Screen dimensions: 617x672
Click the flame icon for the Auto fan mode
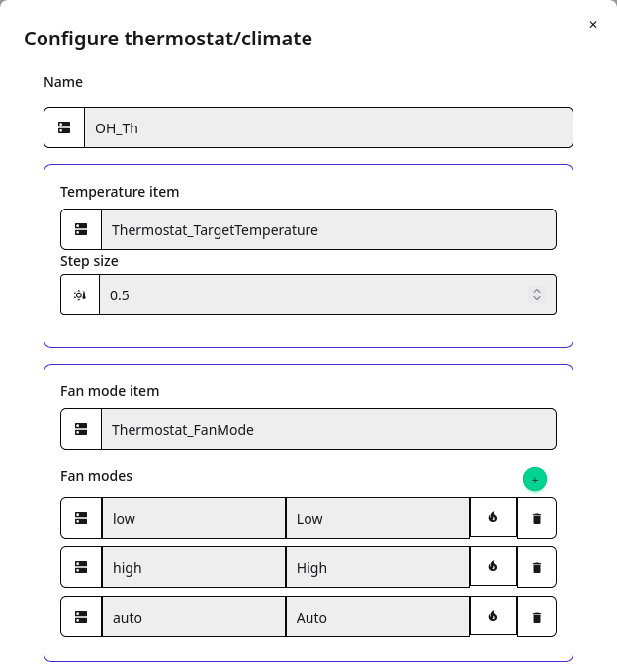coord(493,616)
